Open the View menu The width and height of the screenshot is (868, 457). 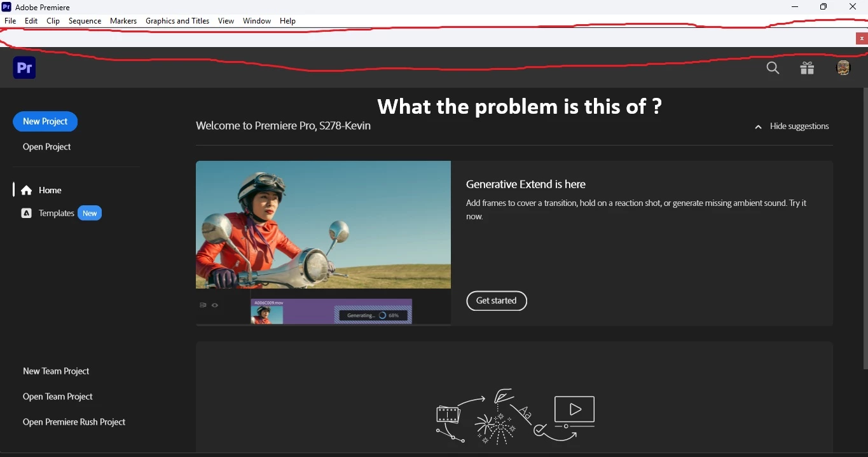coord(226,21)
